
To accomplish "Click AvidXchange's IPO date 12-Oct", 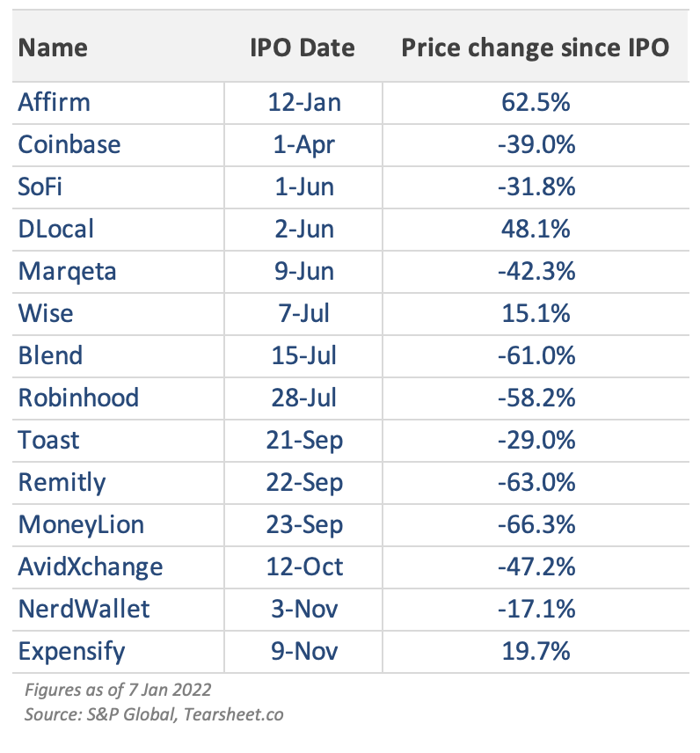I will point(303,567).
